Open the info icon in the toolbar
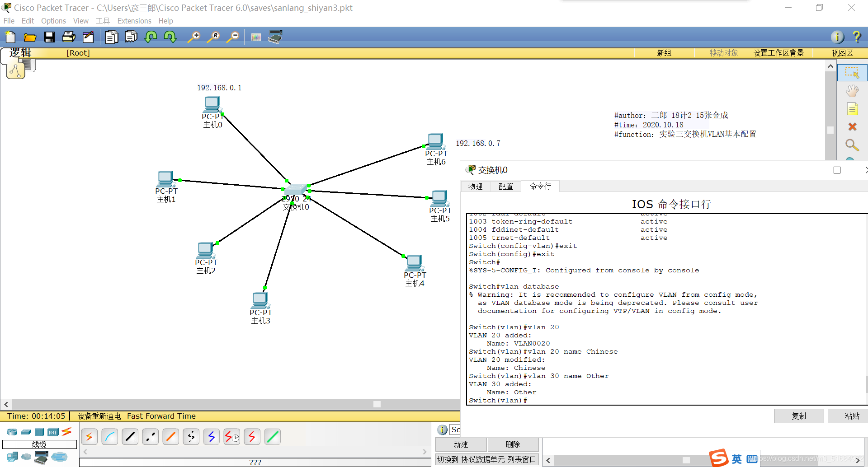Viewport: 868px width, 467px height. coord(837,37)
